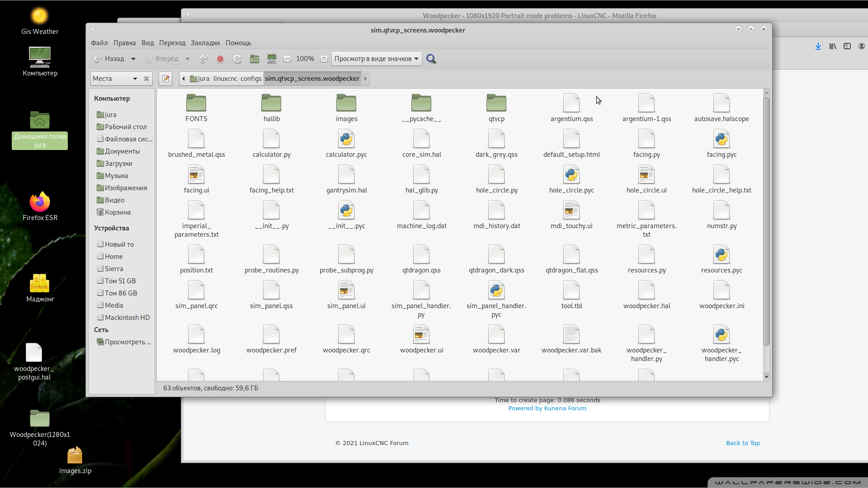Click the Up (parent folder) toolbar icon
This screenshot has height=488, width=868.
(x=203, y=59)
